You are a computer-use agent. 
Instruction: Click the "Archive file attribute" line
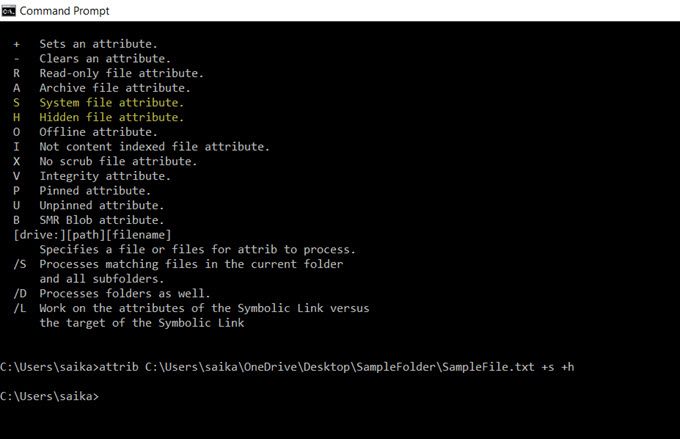[115, 88]
